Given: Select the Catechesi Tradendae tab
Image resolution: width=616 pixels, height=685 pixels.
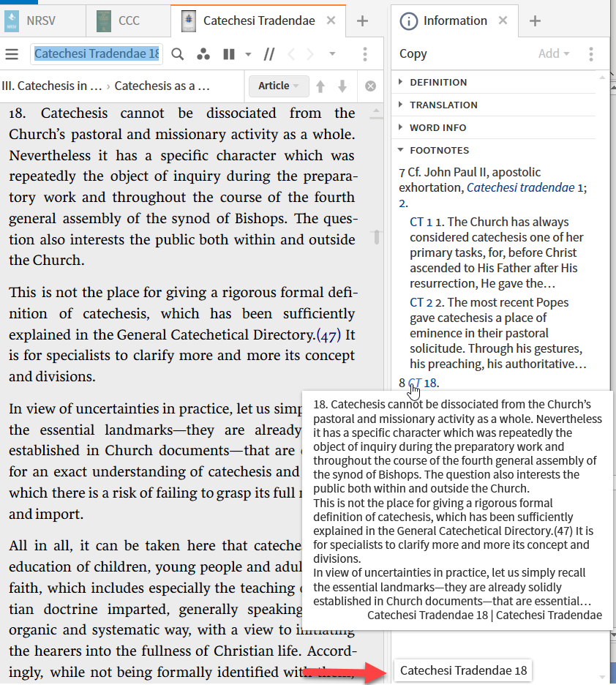Looking at the screenshot, I should 259,20.
